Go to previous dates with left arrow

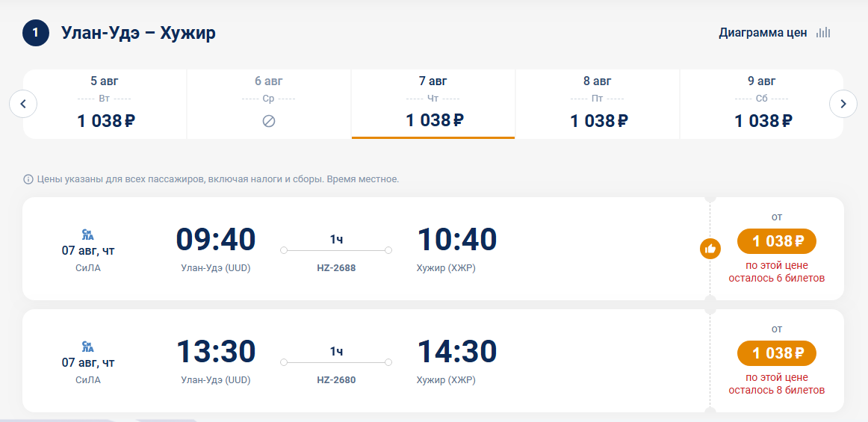(x=23, y=104)
